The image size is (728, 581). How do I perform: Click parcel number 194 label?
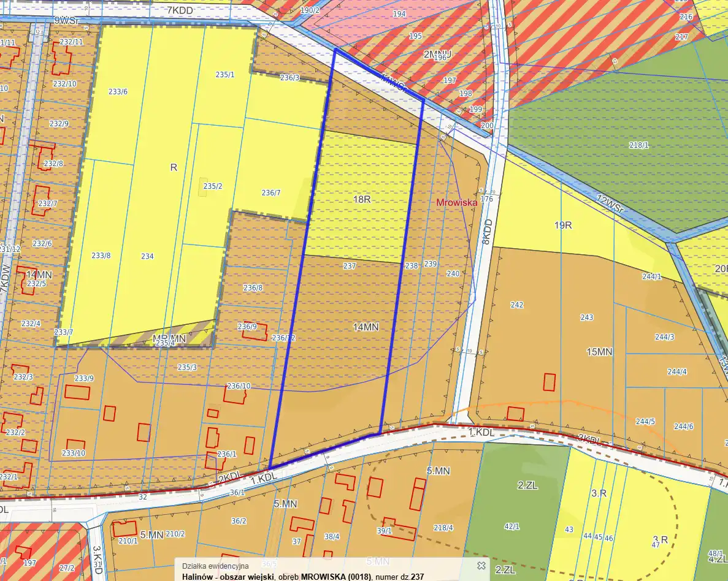pos(399,14)
